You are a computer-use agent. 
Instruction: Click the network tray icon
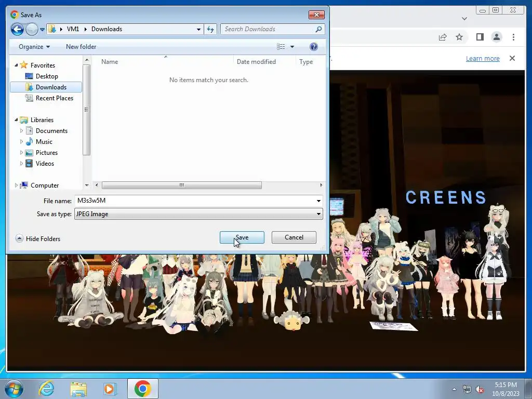pyautogui.click(x=467, y=389)
